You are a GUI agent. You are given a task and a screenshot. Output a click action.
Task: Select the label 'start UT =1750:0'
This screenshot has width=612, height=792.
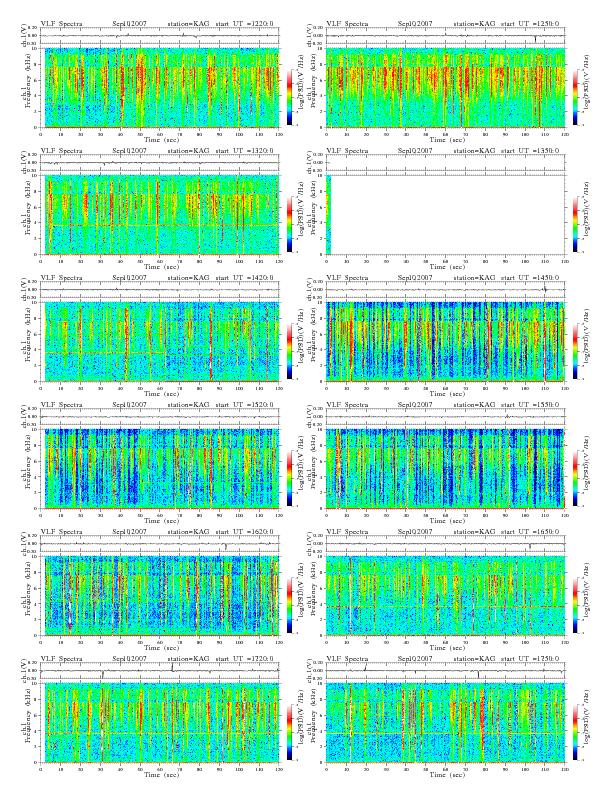click(x=531, y=659)
